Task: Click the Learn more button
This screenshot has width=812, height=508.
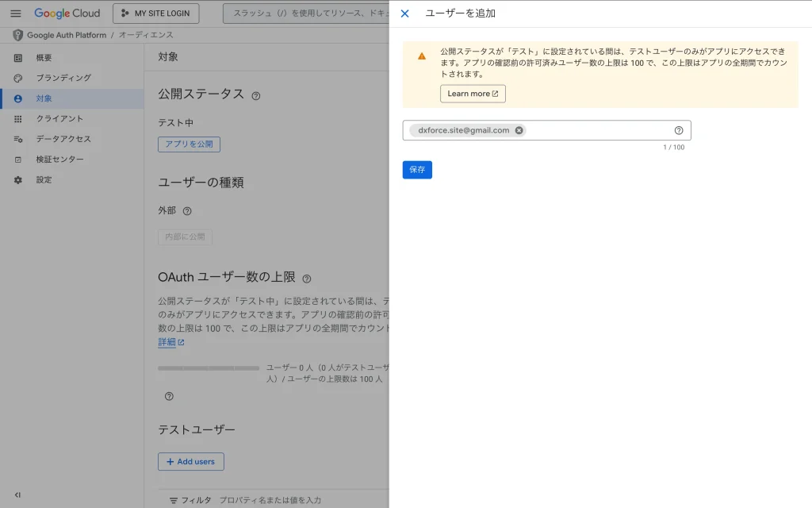Action: pos(473,94)
